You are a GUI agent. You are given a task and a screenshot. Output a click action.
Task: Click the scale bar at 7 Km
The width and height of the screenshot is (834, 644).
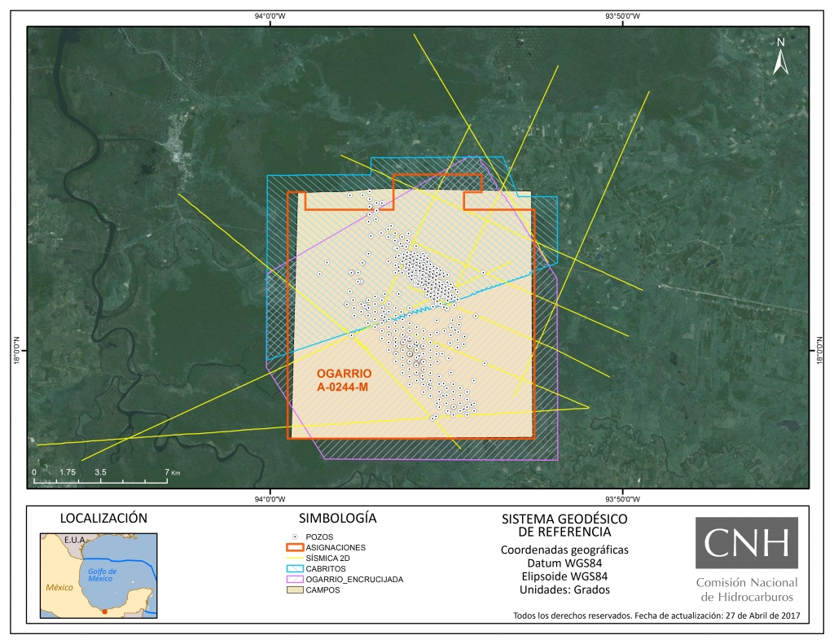[167, 473]
